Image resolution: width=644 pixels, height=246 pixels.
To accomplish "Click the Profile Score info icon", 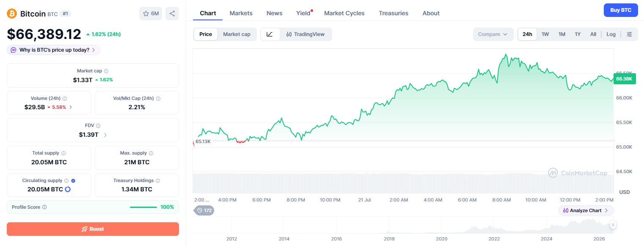I will tap(44, 207).
